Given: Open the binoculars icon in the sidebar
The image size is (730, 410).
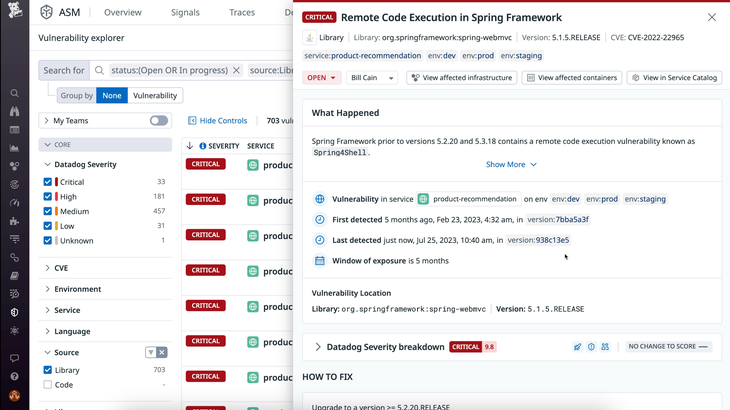Looking at the screenshot, I should pos(14,111).
